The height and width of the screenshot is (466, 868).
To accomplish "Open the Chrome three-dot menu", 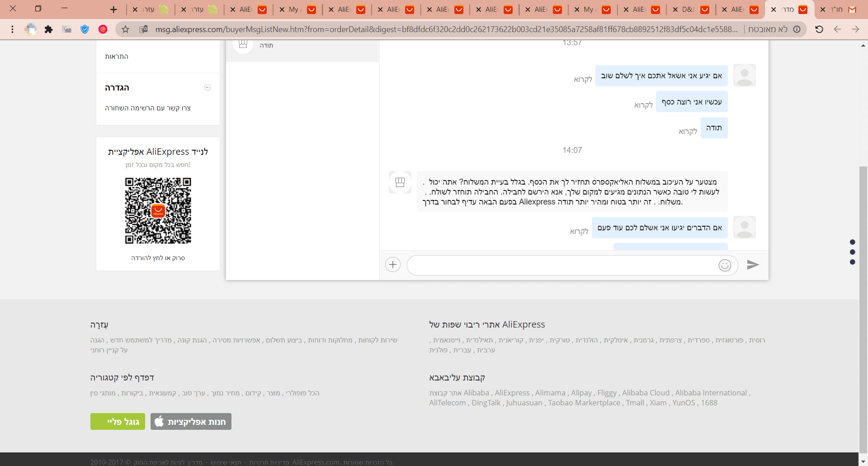I will click(x=12, y=29).
